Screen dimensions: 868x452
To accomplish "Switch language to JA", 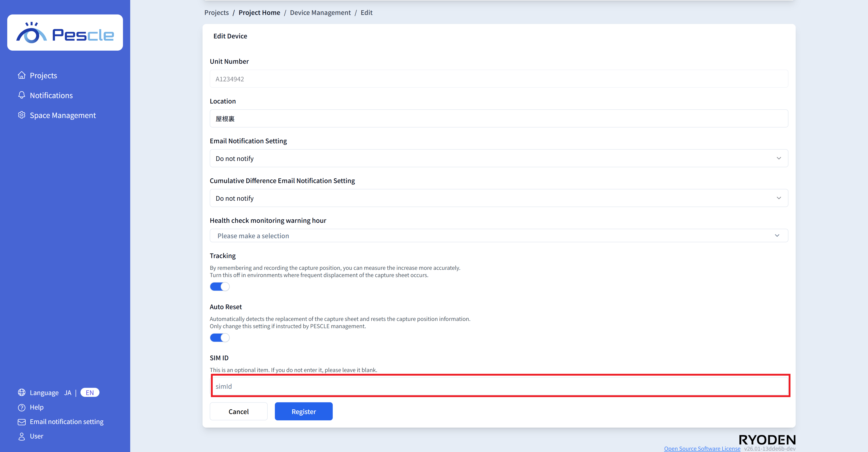I will pyautogui.click(x=68, y=392).
